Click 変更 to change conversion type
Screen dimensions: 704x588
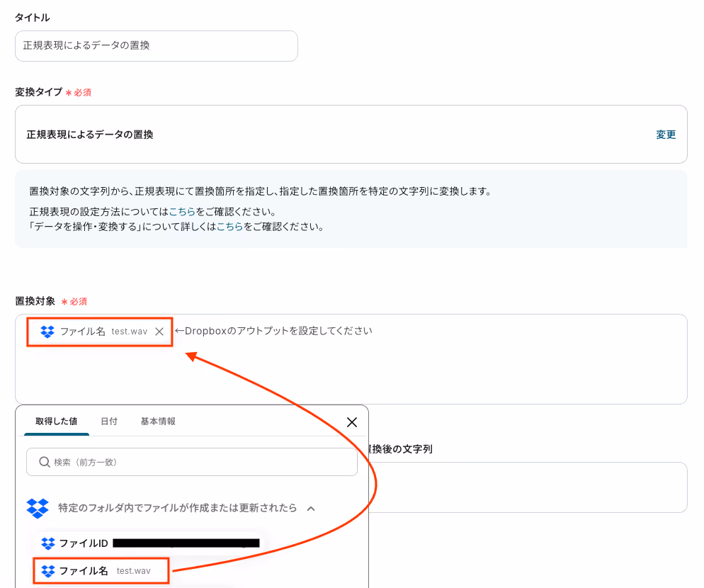click(666, 135)
